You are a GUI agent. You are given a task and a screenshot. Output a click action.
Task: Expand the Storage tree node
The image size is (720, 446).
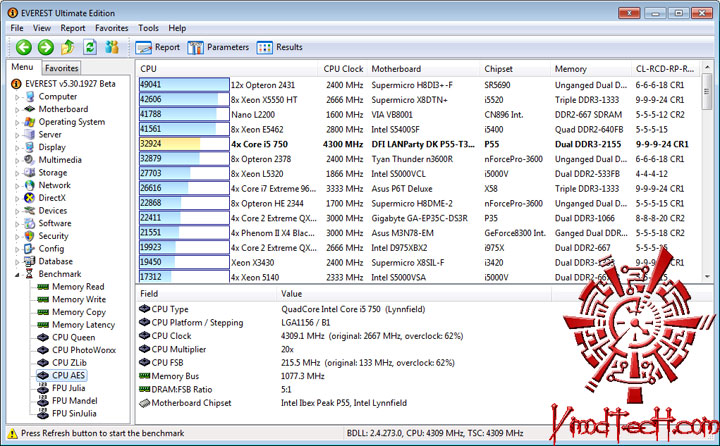click(17, 173)
